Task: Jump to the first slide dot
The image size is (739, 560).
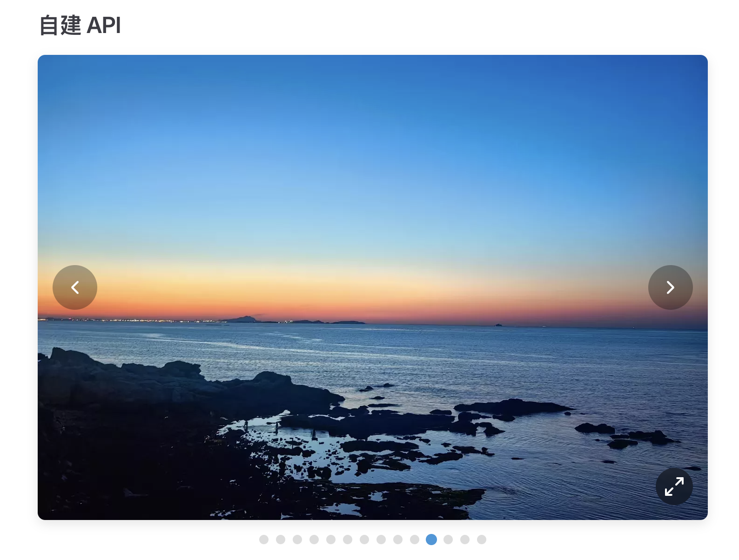Action: click(264, 540)
